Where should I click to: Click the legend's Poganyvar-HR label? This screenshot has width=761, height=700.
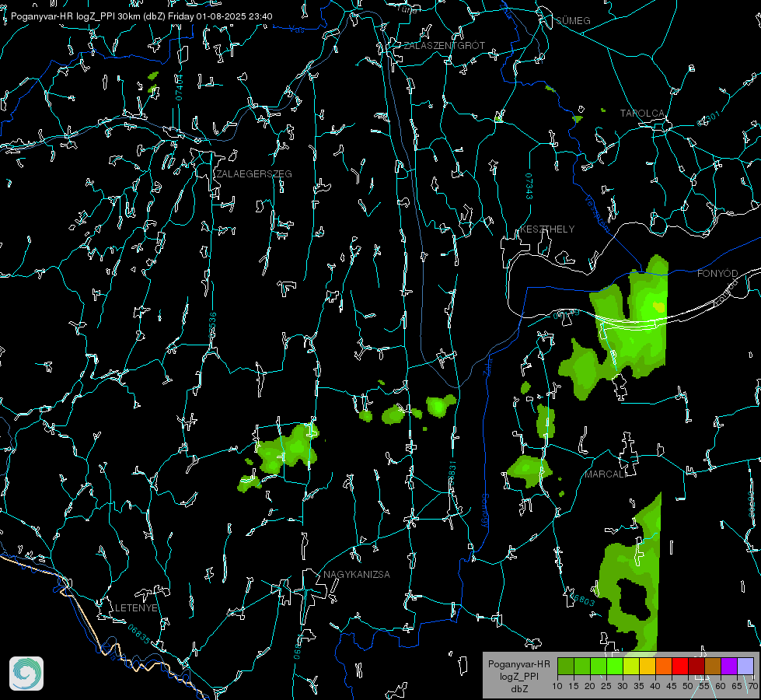click(x=518, y=664)
